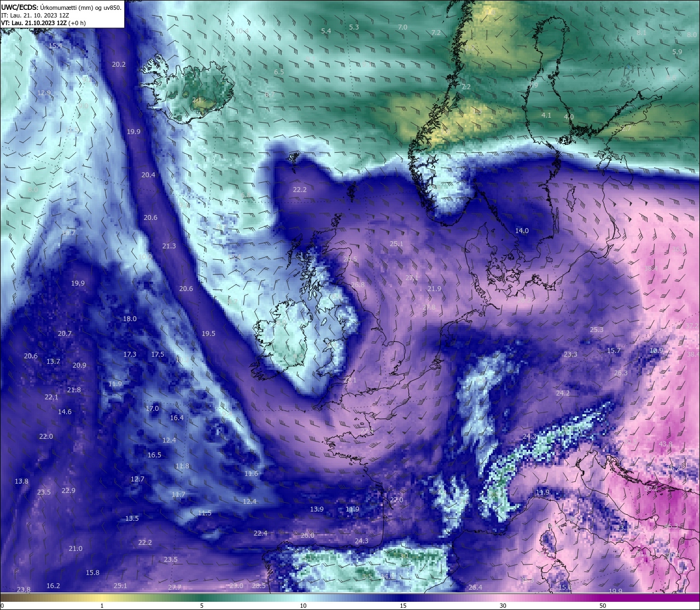Viewport: 700px width, 610px height.
Task: Click the 5.9 value label
Action: pos(677,52)
